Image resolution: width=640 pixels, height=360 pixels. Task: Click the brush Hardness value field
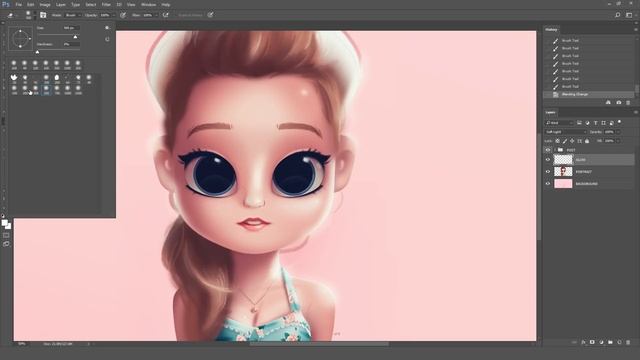[x=71, y=44]
